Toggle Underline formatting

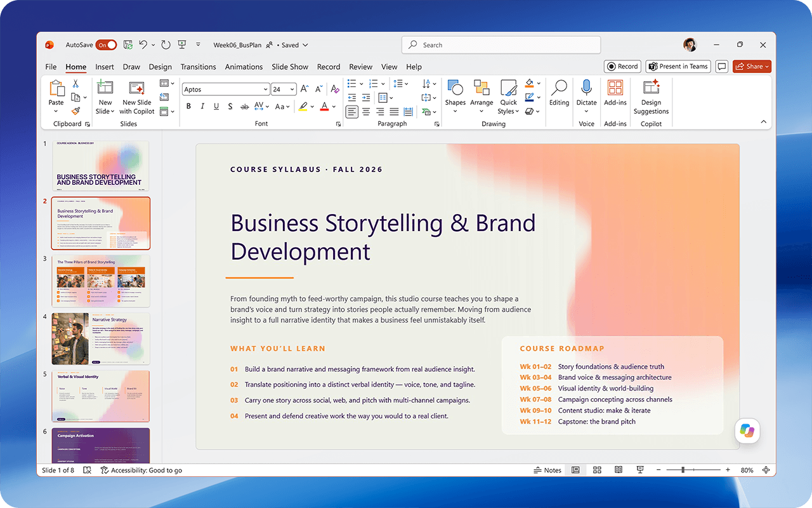click(x=216, y=107)
